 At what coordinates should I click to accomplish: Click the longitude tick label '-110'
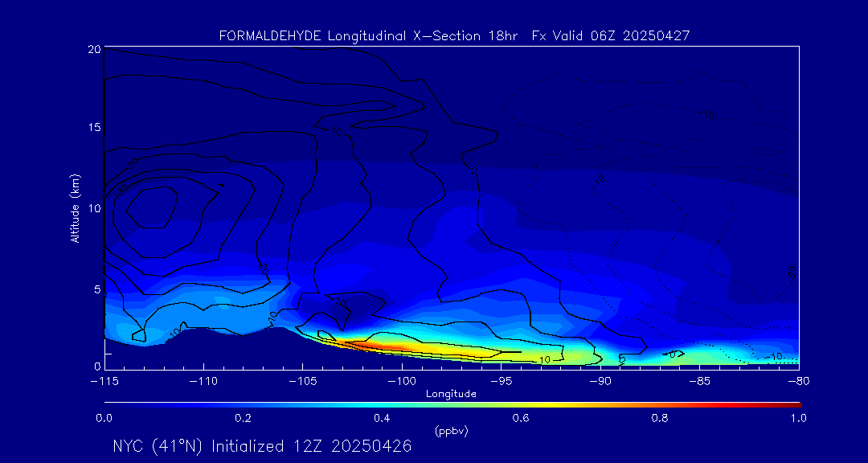tap(203, 382)
